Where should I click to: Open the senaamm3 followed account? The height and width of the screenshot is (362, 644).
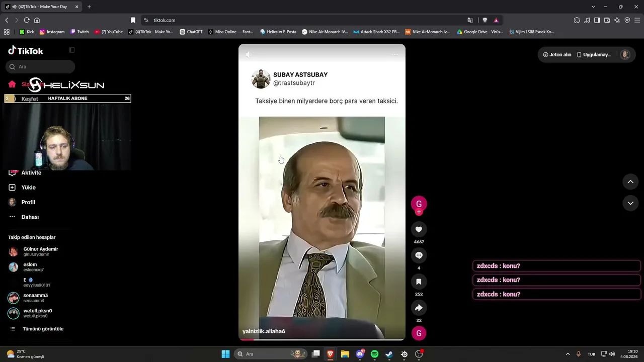point(35,298)
